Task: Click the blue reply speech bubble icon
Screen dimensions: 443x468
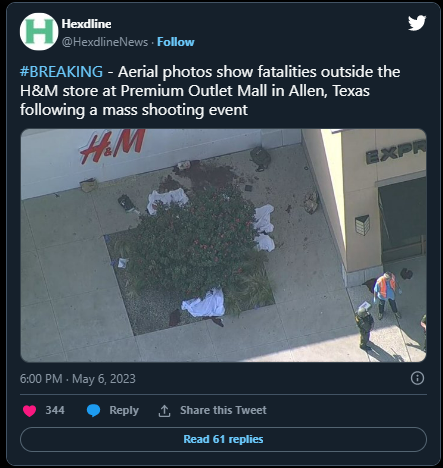Action: [x=93, y=410]
